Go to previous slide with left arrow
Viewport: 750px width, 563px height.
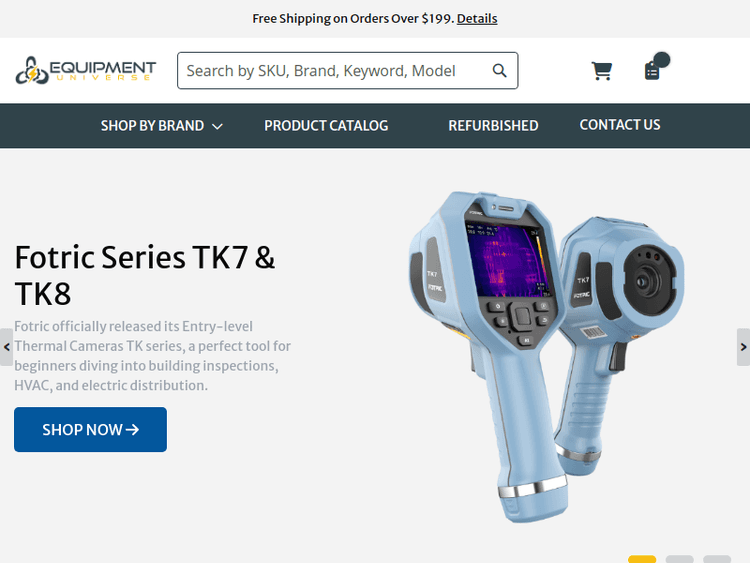click(6, 347)
